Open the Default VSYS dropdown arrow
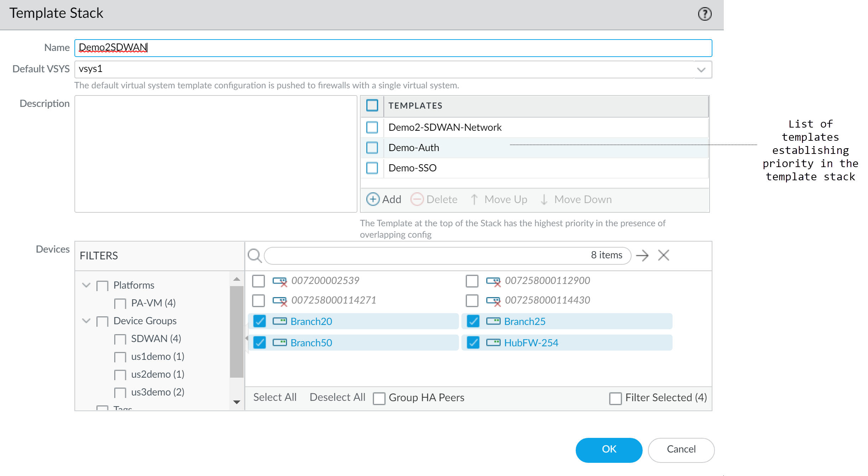 [701, 69]
